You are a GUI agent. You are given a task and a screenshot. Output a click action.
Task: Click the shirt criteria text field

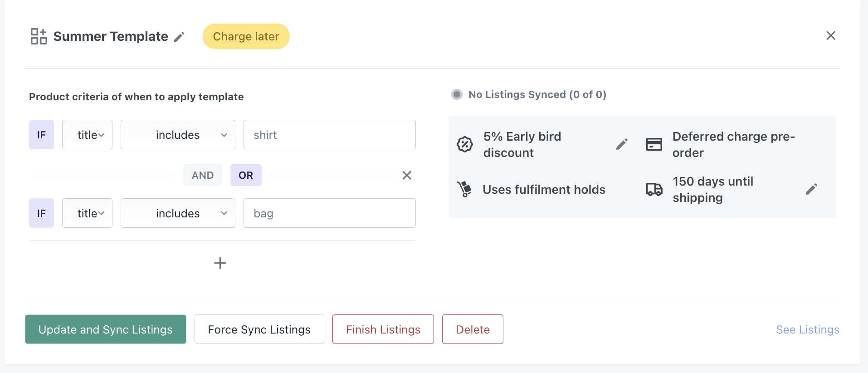click(329, 135)
